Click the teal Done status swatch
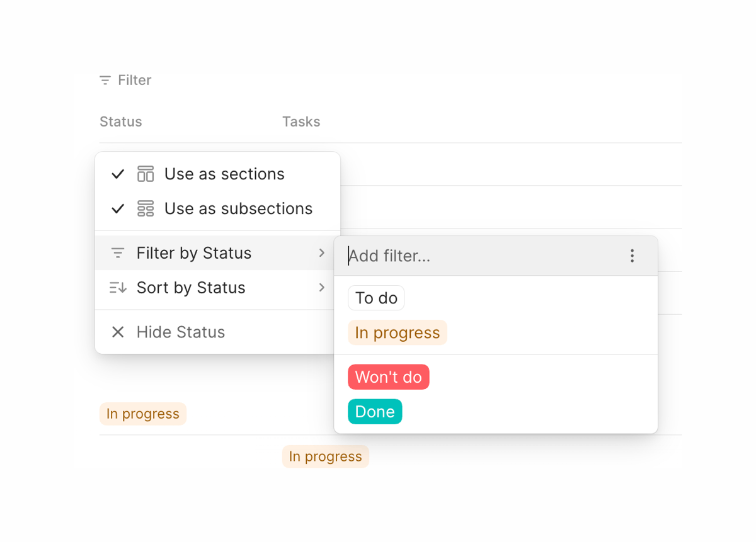 tap(375, 411)
